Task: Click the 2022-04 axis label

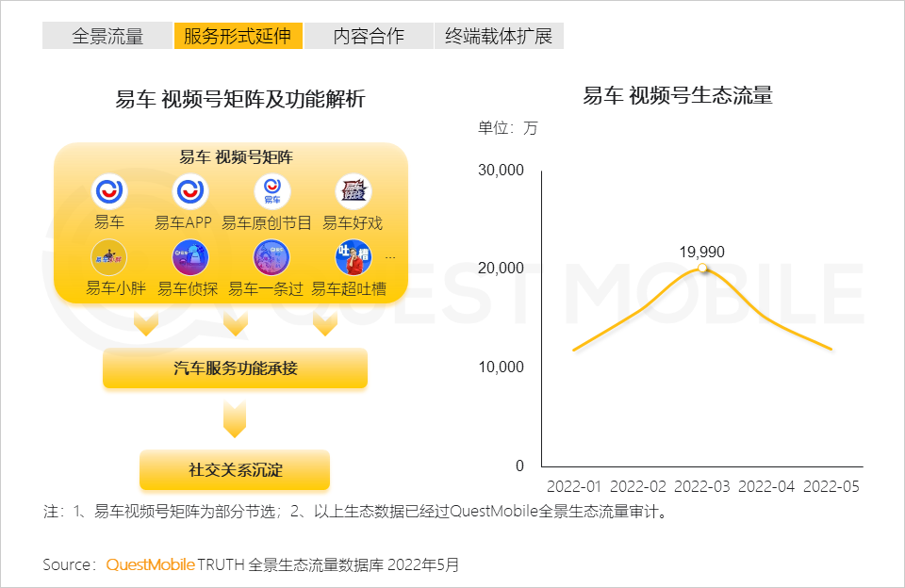Action: [766, 486]
